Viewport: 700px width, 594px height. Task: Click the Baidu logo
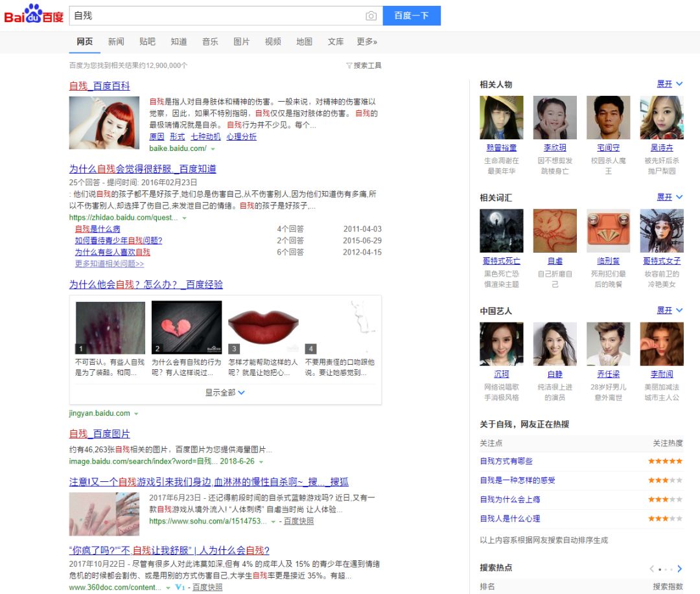click(x=34, y=16)
